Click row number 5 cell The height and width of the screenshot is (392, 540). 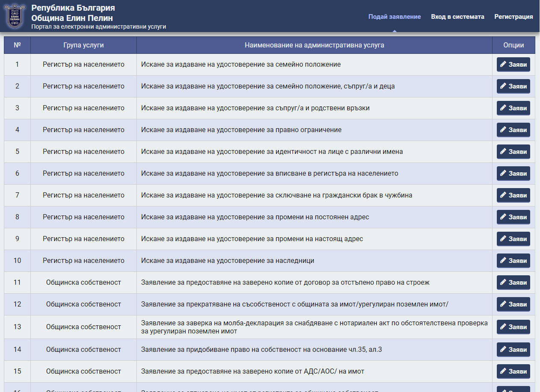pos(17,152)
